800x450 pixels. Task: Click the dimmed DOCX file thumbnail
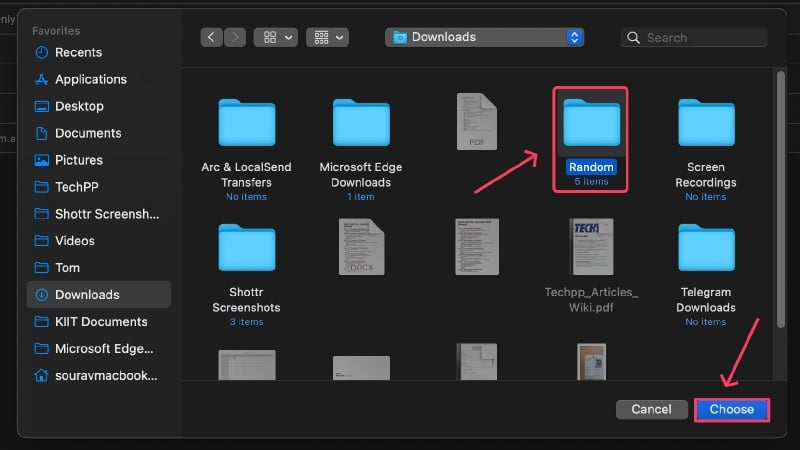click(x=361, y=247)
